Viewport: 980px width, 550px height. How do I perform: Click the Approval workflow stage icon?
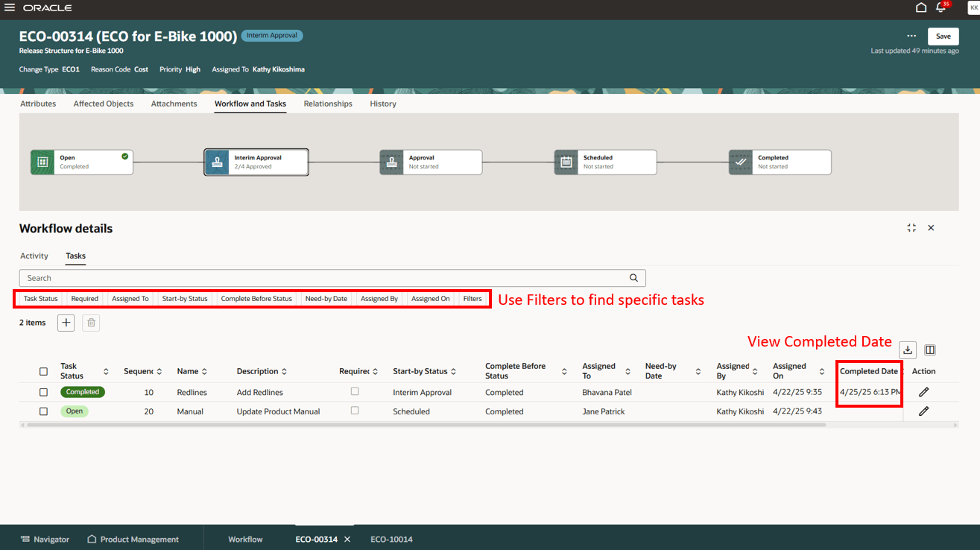click(391, 162)
